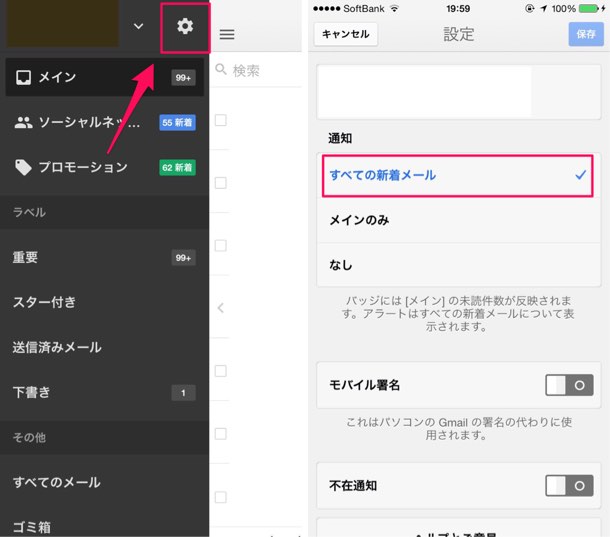
Task: Select メインのみ notification option
Action: tap(459, 221)
